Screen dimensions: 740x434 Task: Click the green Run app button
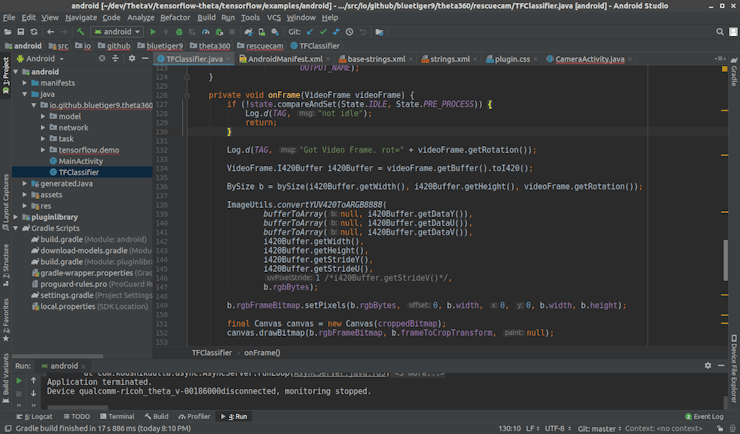153,32
